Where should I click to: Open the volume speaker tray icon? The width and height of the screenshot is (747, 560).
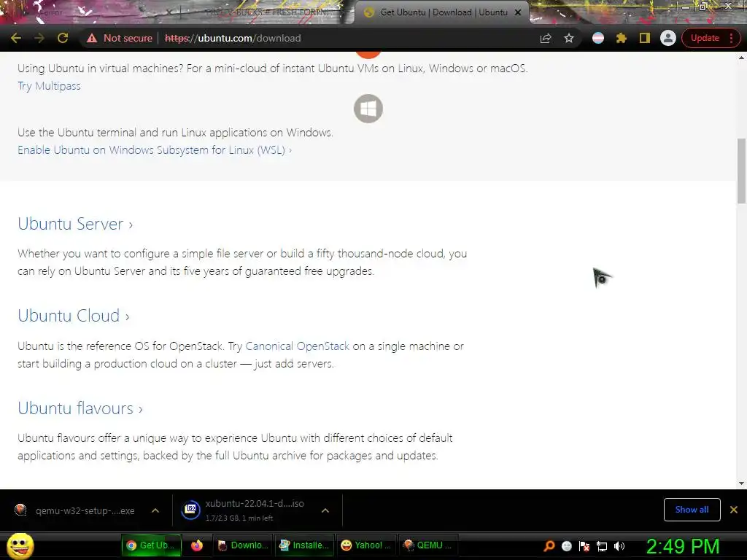(619, 546)
